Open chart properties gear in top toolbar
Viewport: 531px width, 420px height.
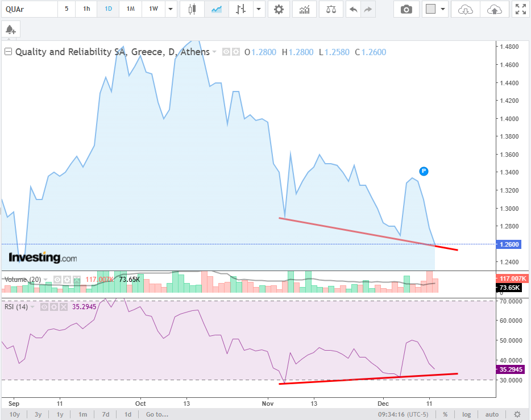pos(278,9)
